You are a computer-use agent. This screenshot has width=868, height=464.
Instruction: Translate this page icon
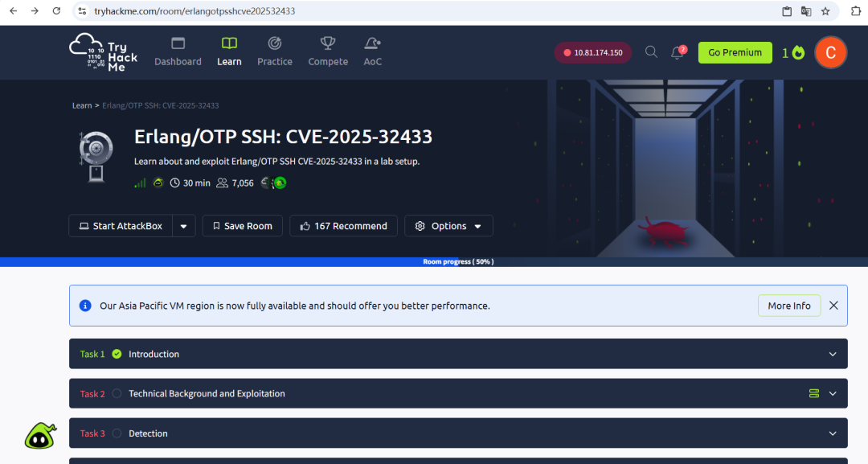click(x=806, y=11)
